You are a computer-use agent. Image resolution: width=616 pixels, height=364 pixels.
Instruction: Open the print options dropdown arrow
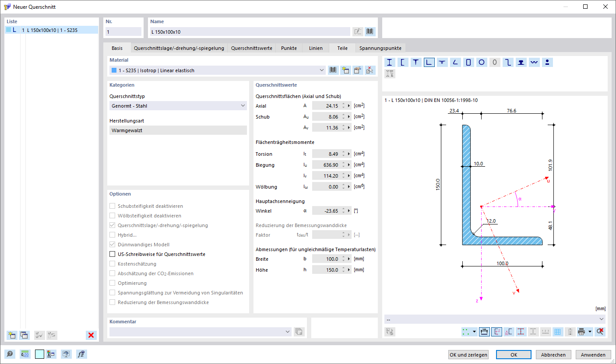click(590, 332)
